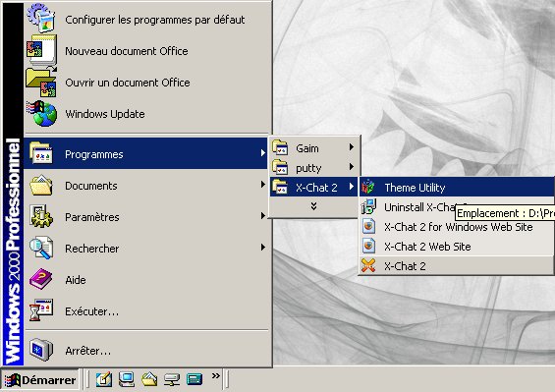The image size is (555, 392).
Task: Open X-Chat 2 for Windows Web Site
Action: tap(456, 227)
